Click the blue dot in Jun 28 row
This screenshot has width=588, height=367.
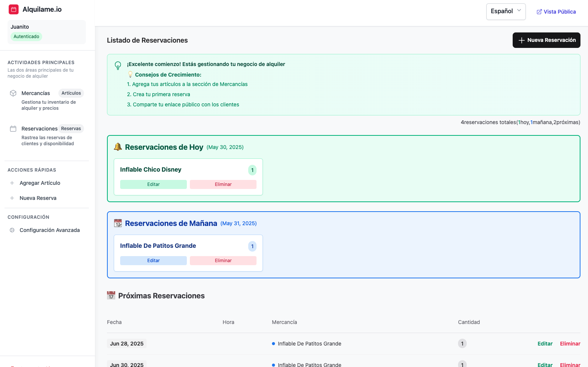(273, 344)
